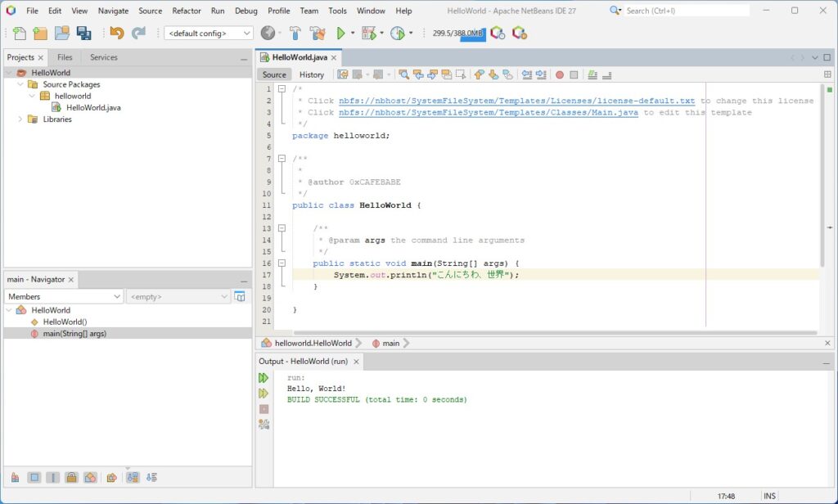Click the Profile Project clock icon
838x504 pixels.
click(x=398, y=34)
